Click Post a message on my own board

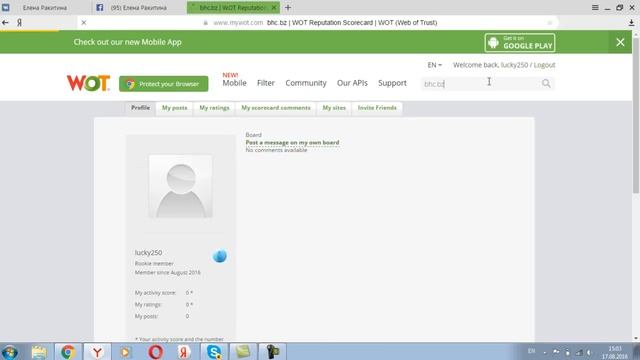tap(292, 142)
